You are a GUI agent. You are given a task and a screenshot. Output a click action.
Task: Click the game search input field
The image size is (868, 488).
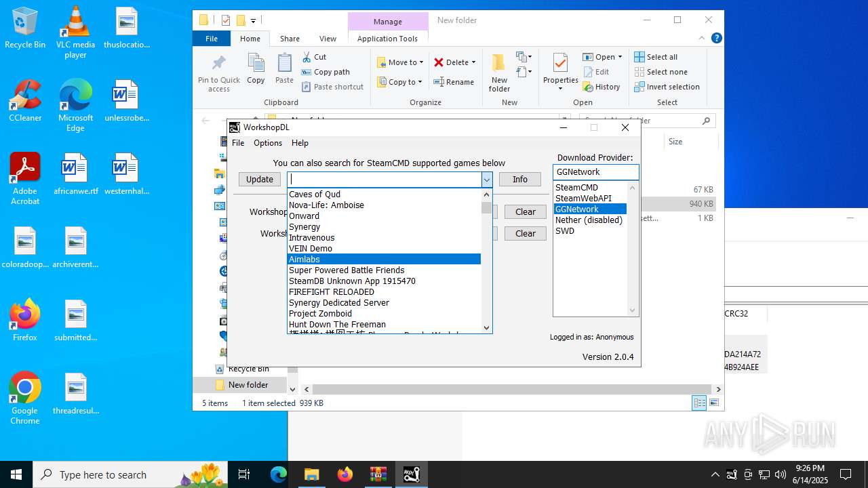click(384, 180)
